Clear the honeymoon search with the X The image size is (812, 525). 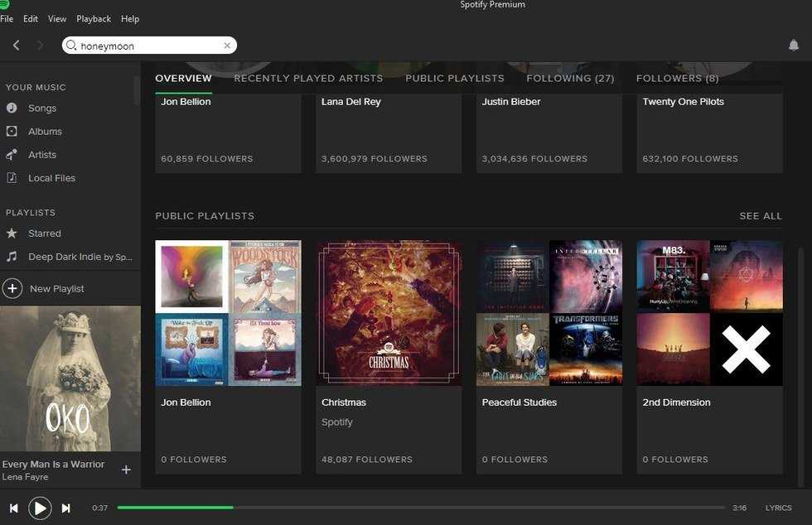pos(227,46)
